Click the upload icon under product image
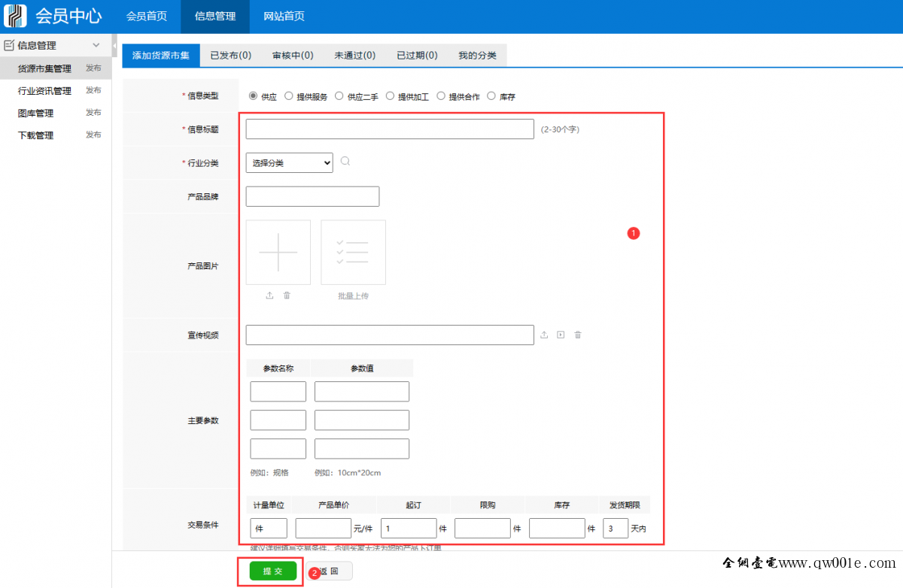 pos(269,296)
